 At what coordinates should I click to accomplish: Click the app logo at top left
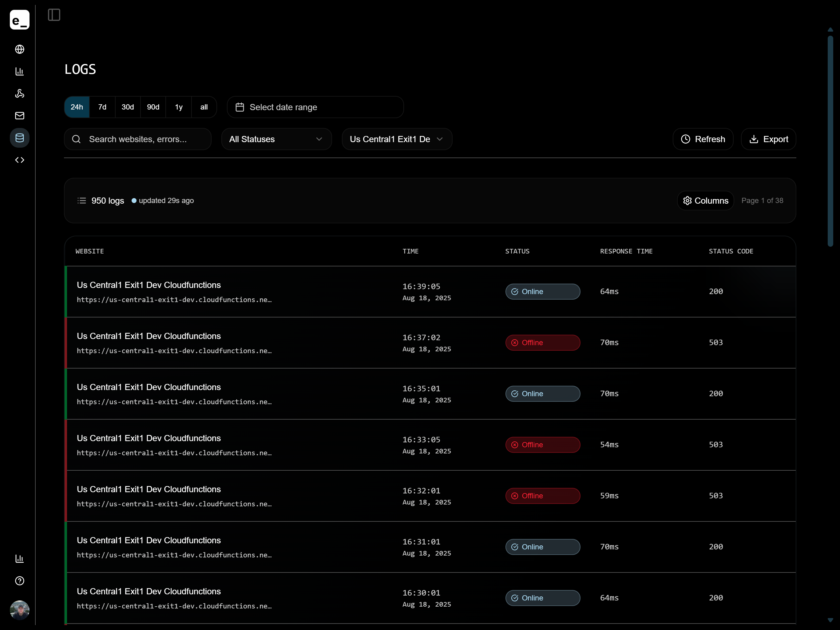click(19, 20)
